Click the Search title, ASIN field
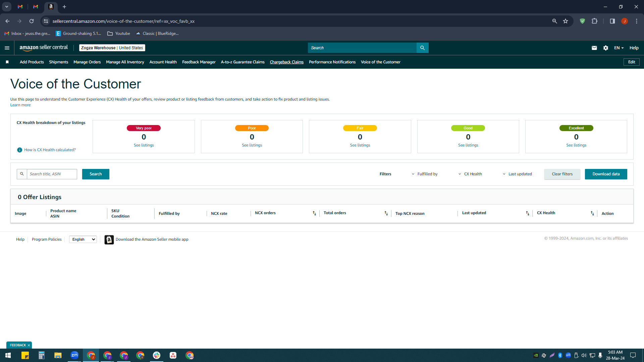This screenshot has width=644, height=362. [x=52, y=174]
